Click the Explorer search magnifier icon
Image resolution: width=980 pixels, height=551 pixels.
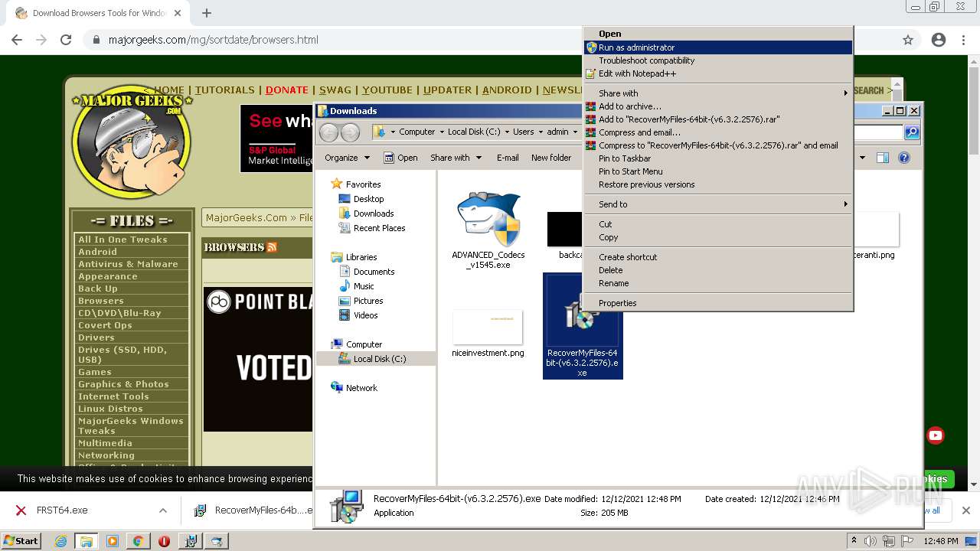point(911,132)
